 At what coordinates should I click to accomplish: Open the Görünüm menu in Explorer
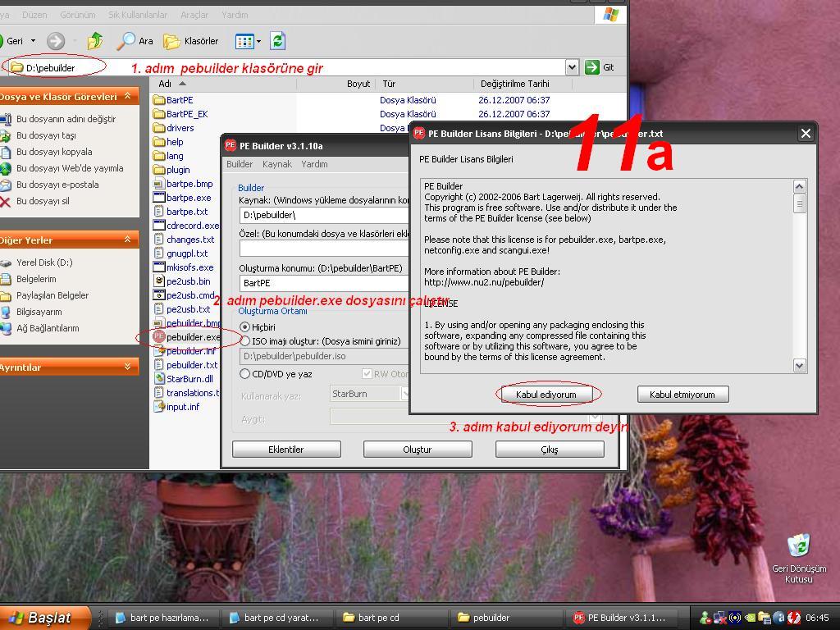click(78, 15)
